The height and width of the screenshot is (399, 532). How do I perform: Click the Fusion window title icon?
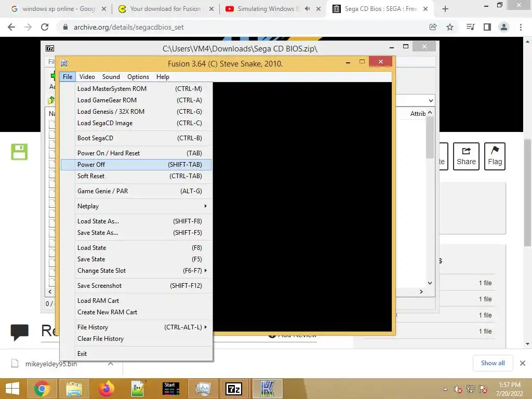point(64,63)
